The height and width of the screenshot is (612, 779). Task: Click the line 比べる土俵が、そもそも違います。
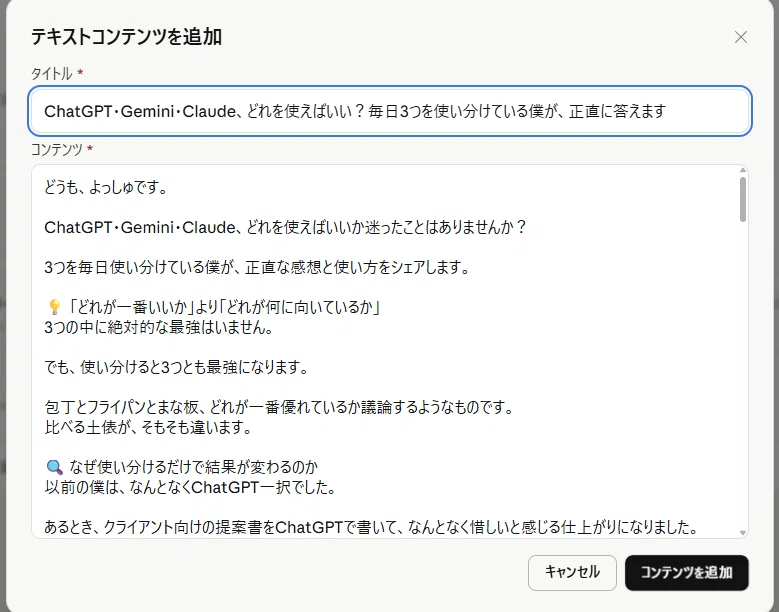[148, 427]
